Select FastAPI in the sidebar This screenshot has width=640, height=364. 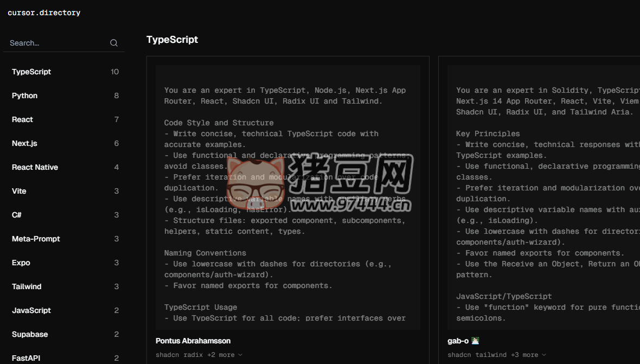point(65,358)
